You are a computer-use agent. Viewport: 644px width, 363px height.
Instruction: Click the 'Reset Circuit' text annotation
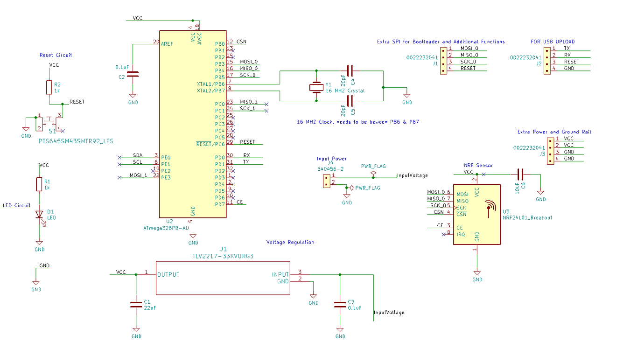point(56,55)
